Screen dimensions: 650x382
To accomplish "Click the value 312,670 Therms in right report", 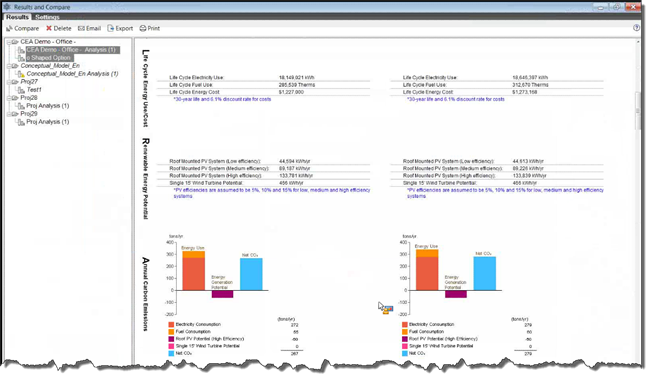I will point(530,85).
